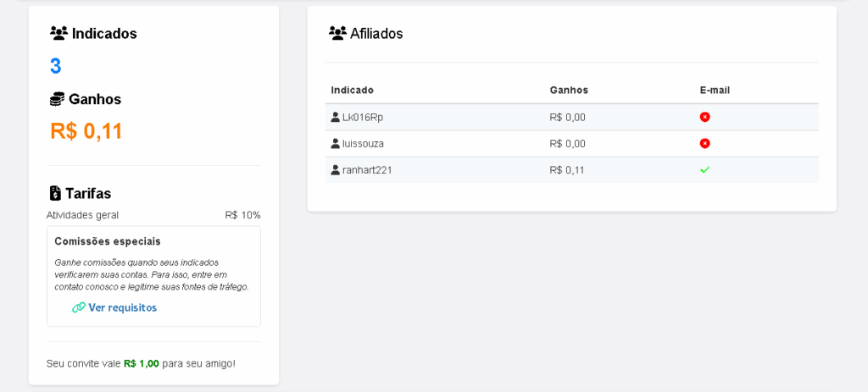This screenshot has width=868, height=392.
Task: Select the Indicado column header
Action: coord(352,90)
